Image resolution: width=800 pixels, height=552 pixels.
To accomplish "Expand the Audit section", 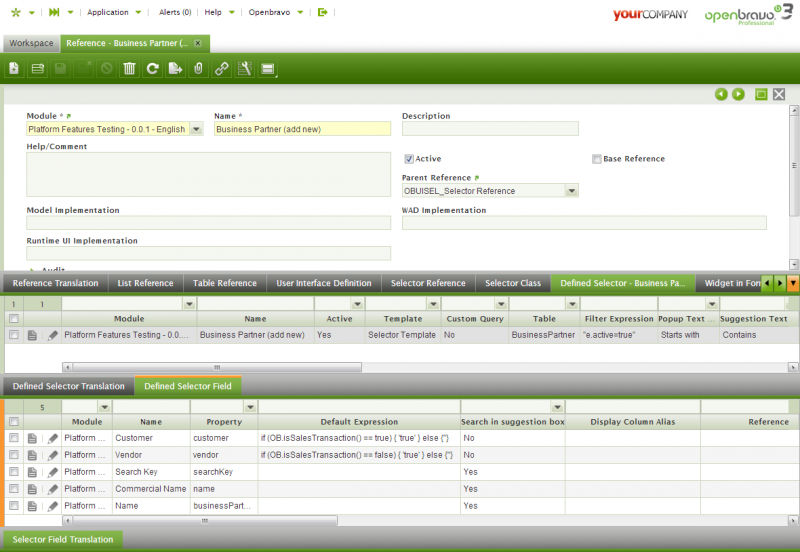I will click(x=46, y=269).
